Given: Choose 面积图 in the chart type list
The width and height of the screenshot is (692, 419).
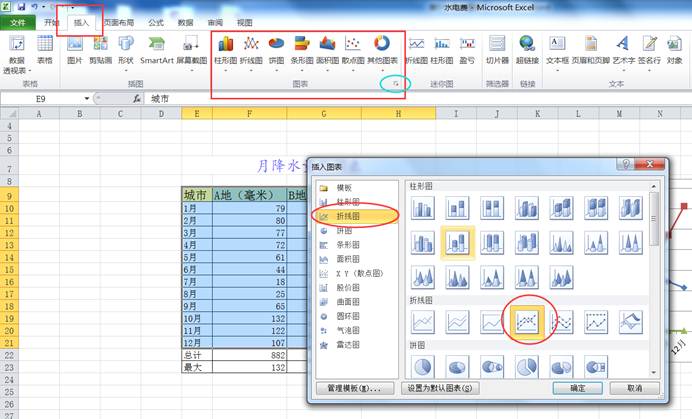Looking at the screenshot, I should (344, 256).
